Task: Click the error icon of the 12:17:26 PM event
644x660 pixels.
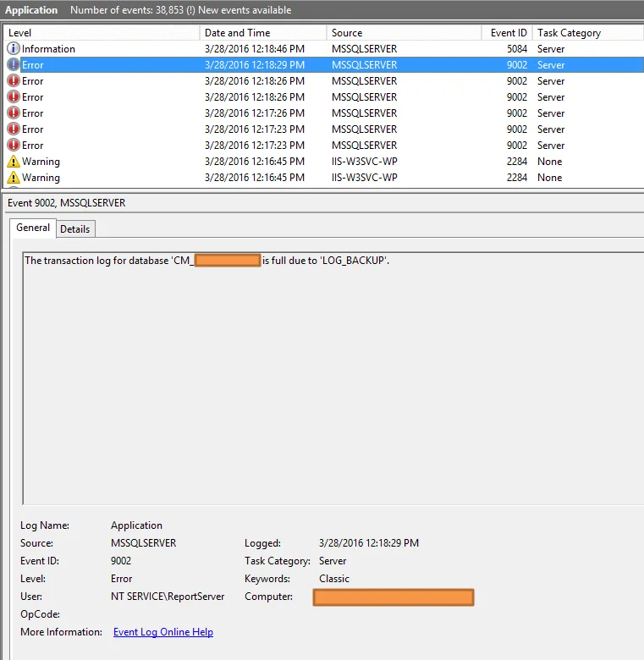Action: tap(14, 113)
